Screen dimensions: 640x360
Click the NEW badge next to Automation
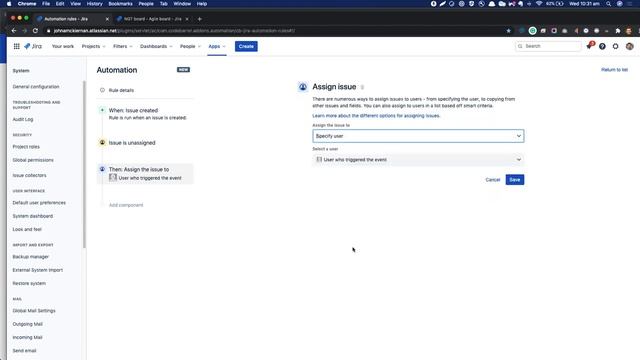tap(183, 70)
